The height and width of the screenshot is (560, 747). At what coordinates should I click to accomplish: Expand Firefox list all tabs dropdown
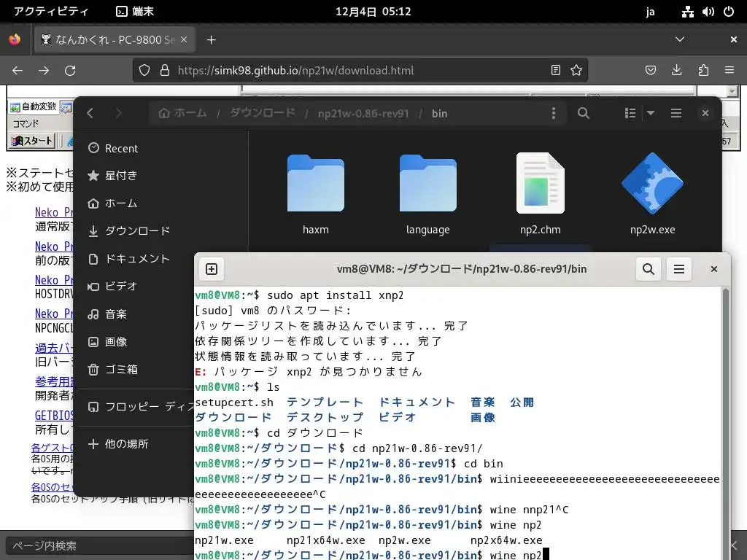680,39
